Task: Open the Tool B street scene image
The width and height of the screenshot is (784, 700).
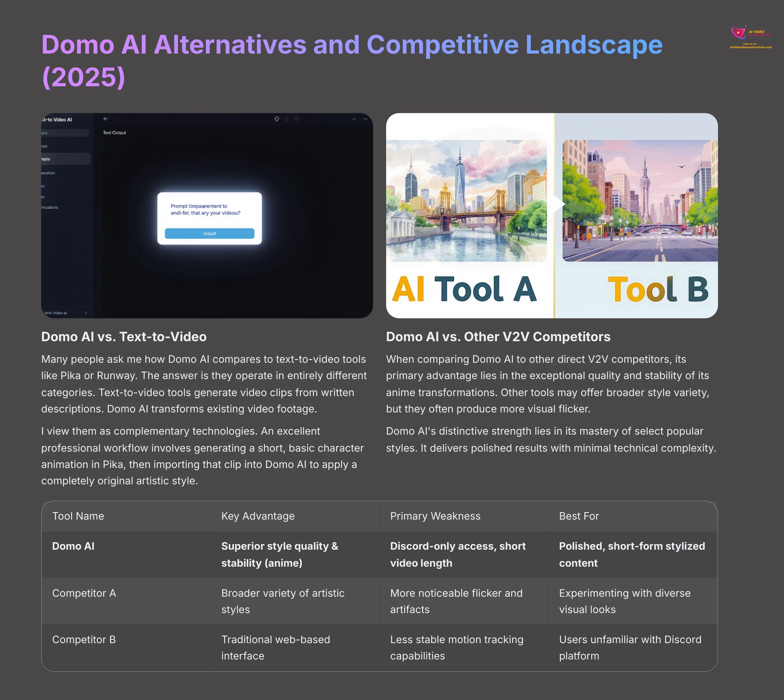Action: tap(640, 200)
